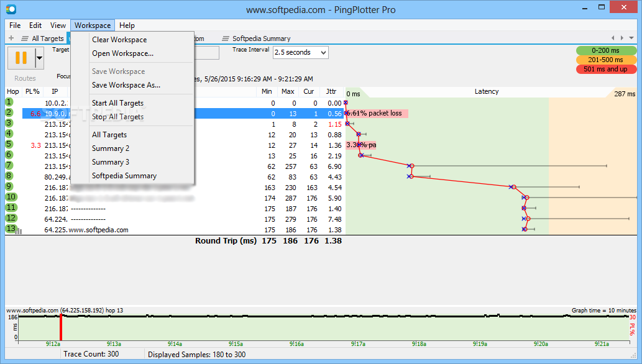Click the 201-500 ms orange legend swatch
Image resolution: width=642 pixels, height=364 pixels.
coord(606,60)
